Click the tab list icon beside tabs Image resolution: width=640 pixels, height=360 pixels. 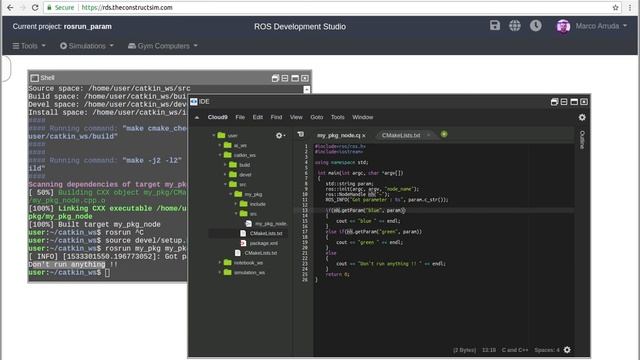click(x=301, y=134)
